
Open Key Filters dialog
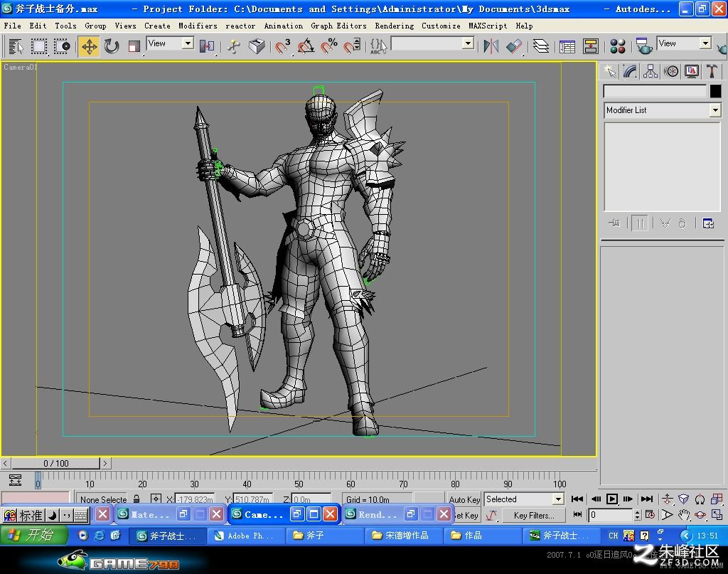(534, 515)
